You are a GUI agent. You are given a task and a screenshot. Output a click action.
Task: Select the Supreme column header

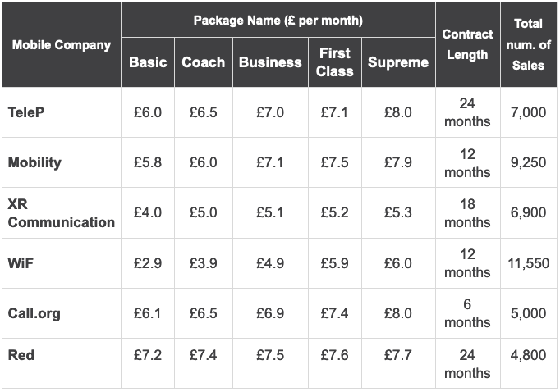coord(398,62)
